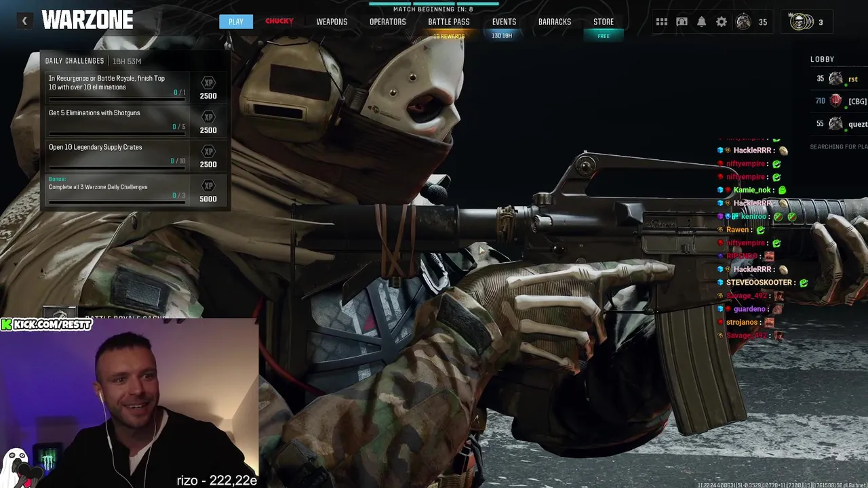The image size is (868, 488).
Task: Switch to the WEAPONS tab
Action: pos(332,22)
